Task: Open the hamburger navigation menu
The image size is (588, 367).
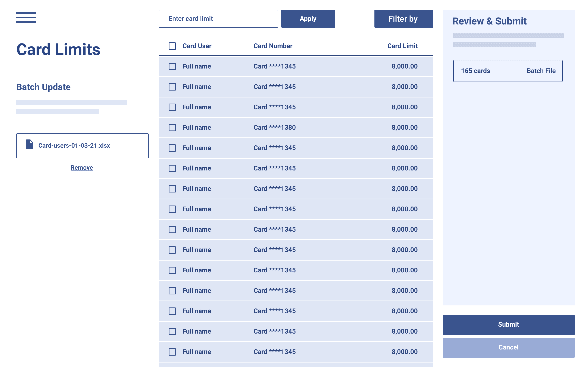Action: 26,18
